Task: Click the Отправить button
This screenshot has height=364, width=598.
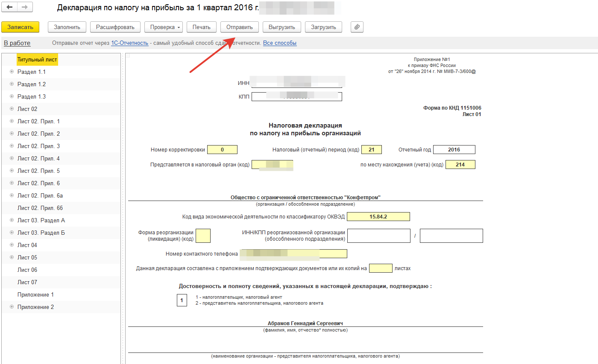Action: [239, 27]
